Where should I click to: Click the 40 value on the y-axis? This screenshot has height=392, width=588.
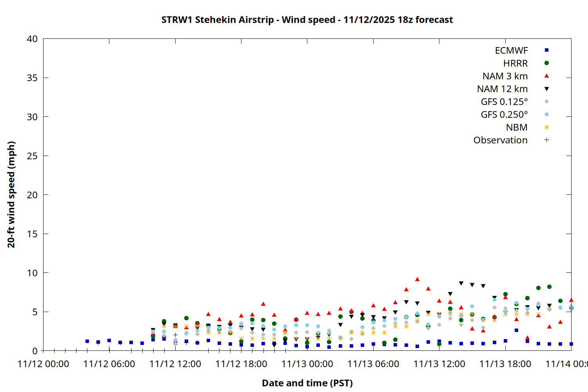coord(32,39)
